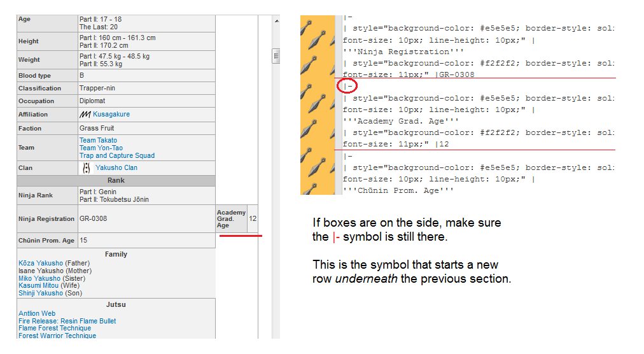
Task: Select the Academy Grad. Age value 12
Action: [253, 219]
